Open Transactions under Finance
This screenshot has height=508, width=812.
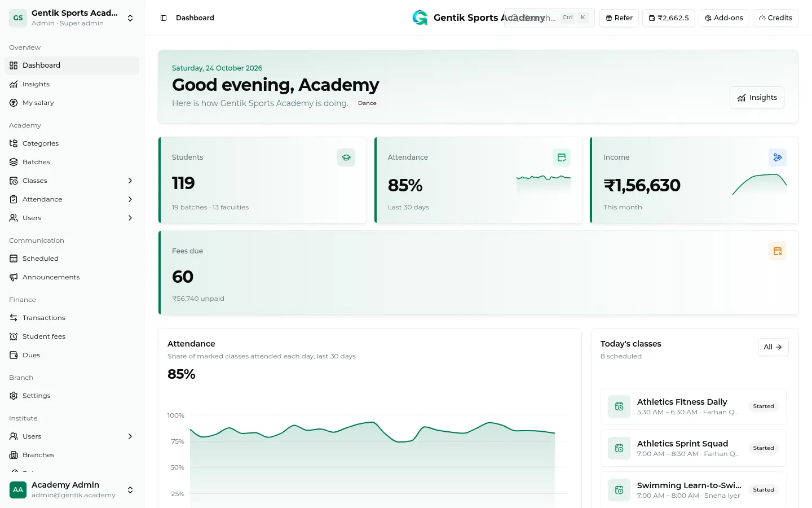[72, 318]
